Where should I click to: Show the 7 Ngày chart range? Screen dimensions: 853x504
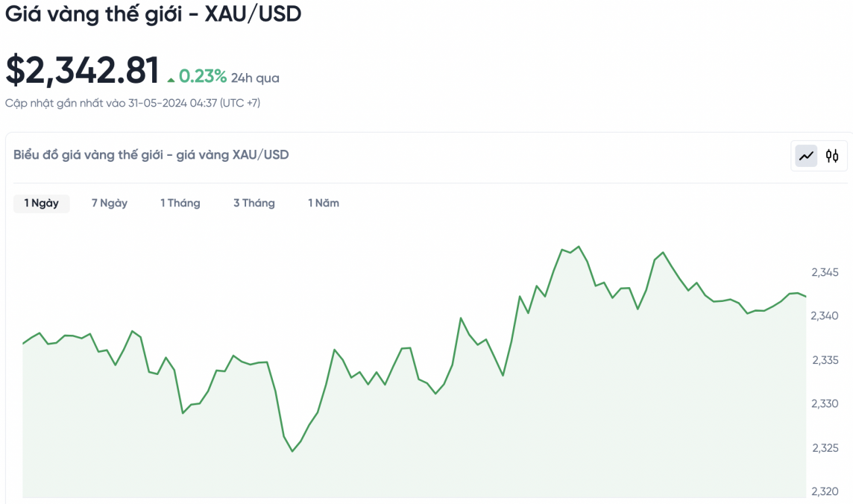110,204
